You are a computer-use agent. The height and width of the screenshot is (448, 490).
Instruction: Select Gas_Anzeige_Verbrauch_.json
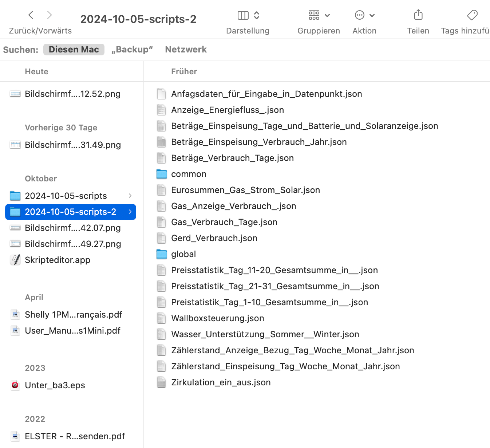coord(233,206)
